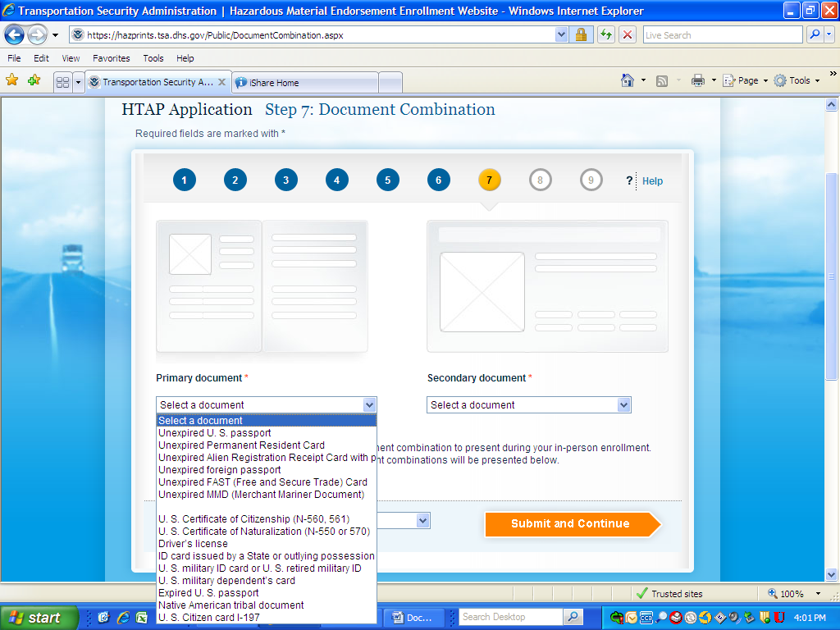Go to step 6 circle
This screenshot has width=840, height=630.
[x=438, y=180]
